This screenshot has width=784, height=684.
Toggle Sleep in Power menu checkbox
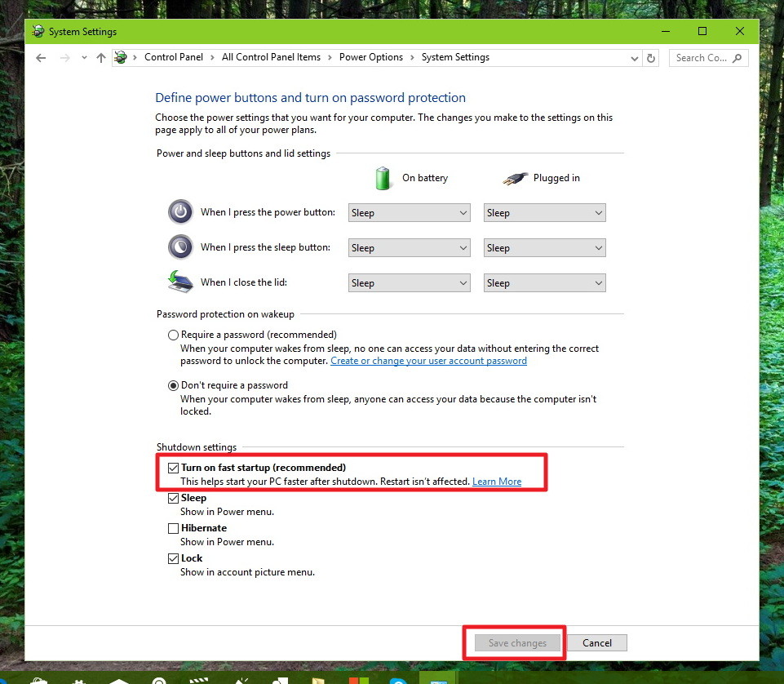[173, 498]
